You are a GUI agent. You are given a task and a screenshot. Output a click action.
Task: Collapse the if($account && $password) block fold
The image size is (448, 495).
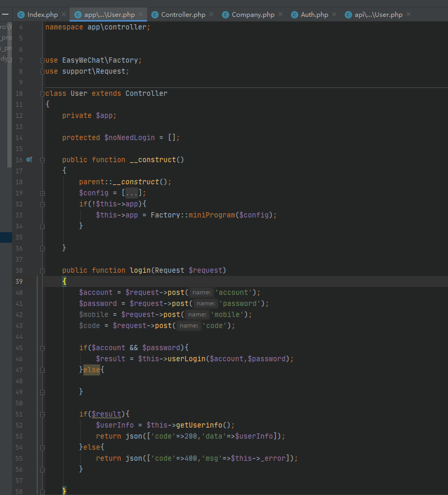point(42,348)
